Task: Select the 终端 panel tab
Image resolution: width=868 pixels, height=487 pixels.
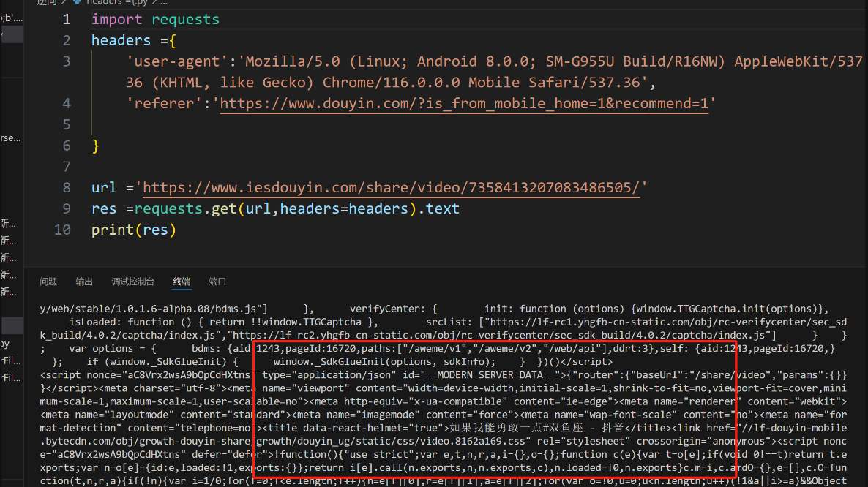Action: pos(182,282)
